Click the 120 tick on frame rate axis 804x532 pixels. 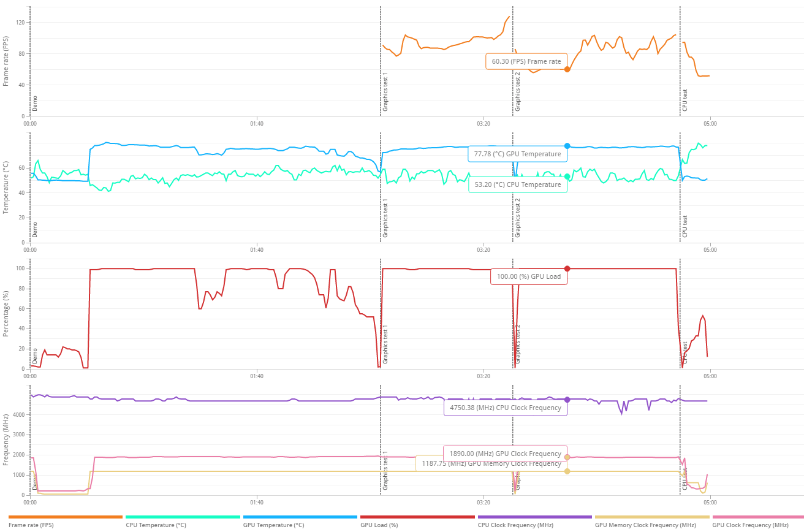coord(20,23)
